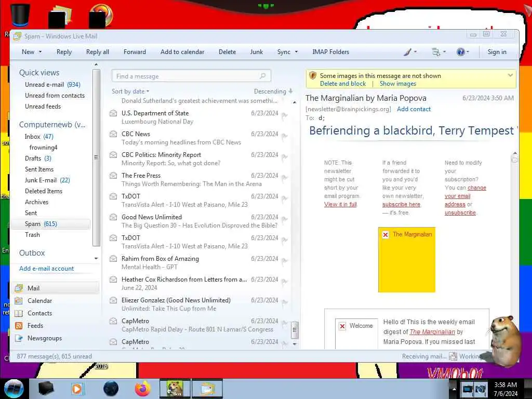Flag the The Free Press message
Image resolution: width=532 pixels, height=399 pixels.
pos(285,178)
